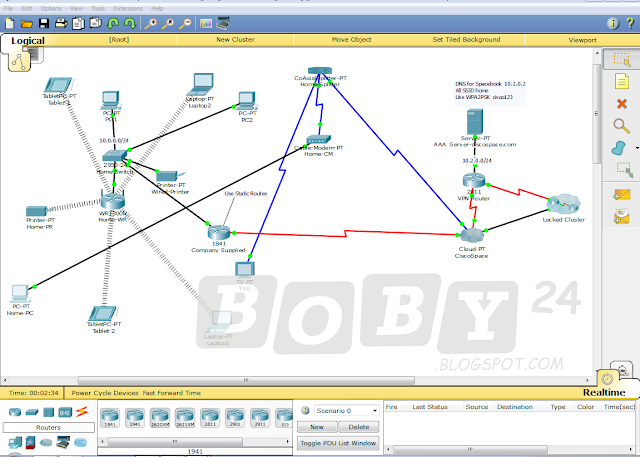Viewport: 640px width, 457px height.
Task: Reset zoom with the middle magnifier
Action: coord(168,24)
